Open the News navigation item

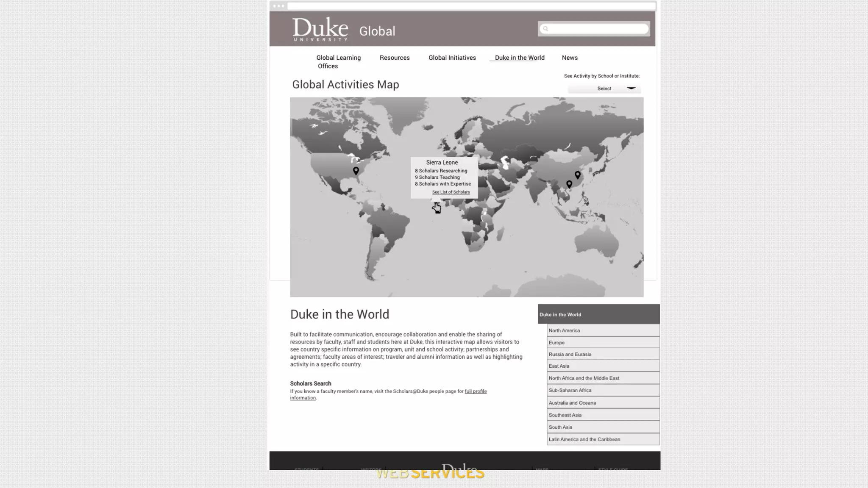(x=570, y=58)
